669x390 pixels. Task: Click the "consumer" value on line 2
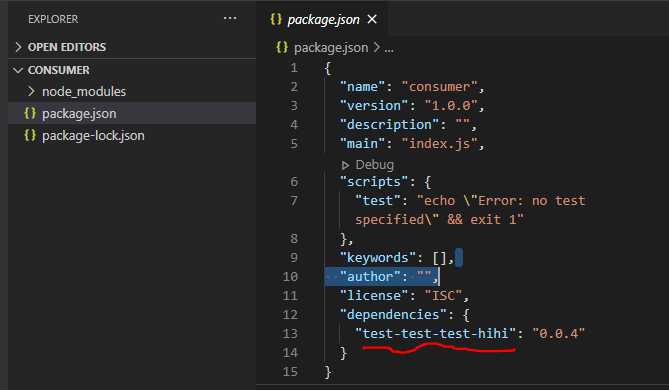coord(439,87)
